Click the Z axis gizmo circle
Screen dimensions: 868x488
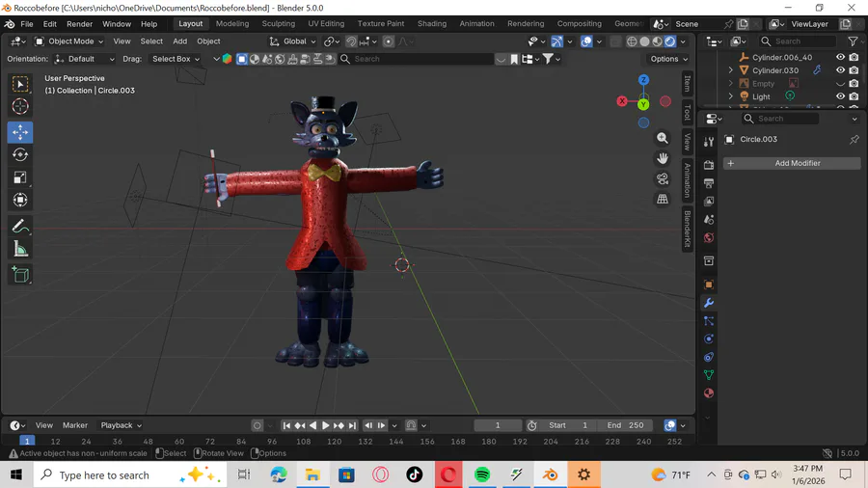(x=643, y=80)
